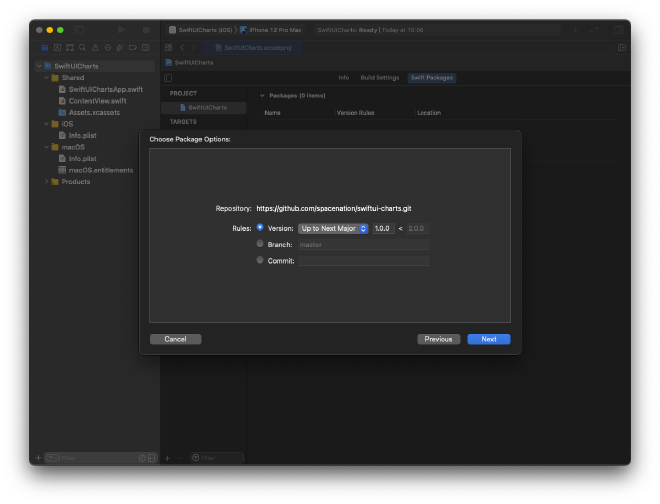Toggle the right inspector panel
Screen dimensions: 660x504
(621, 30)
